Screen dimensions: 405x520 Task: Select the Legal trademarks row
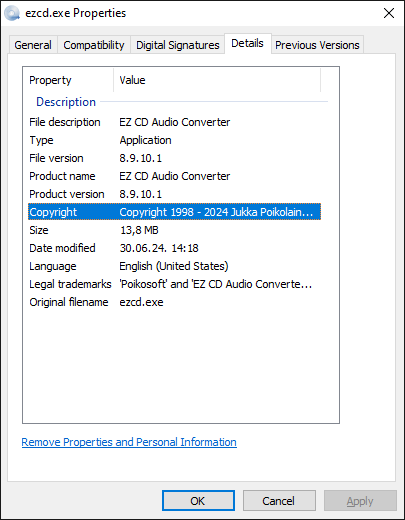click(x=174, y=284)
